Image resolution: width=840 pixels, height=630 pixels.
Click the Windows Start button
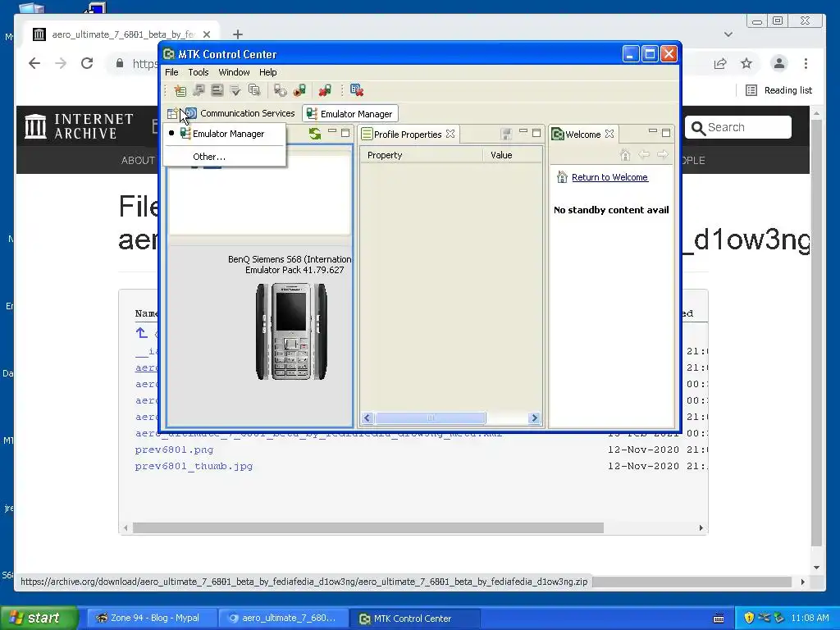(39, 619)
